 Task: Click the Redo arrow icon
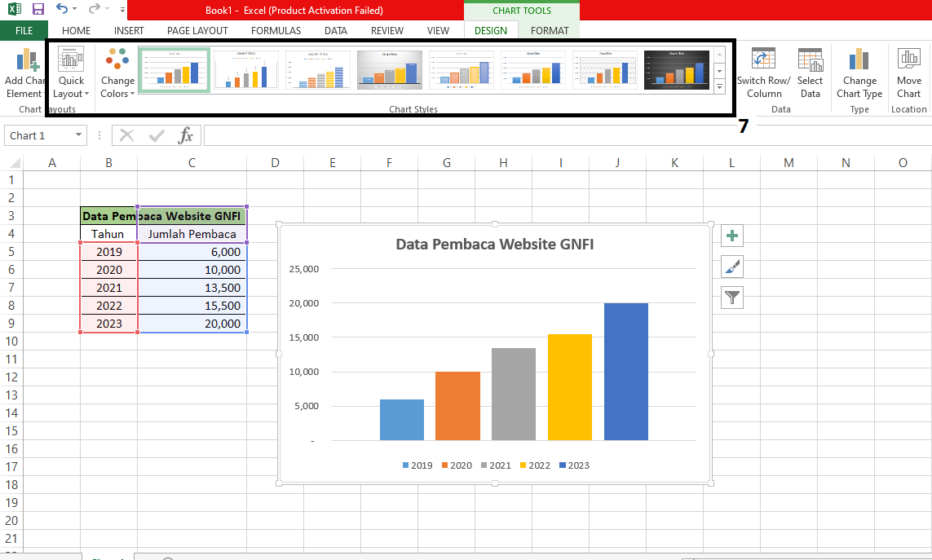pos(94,8)
